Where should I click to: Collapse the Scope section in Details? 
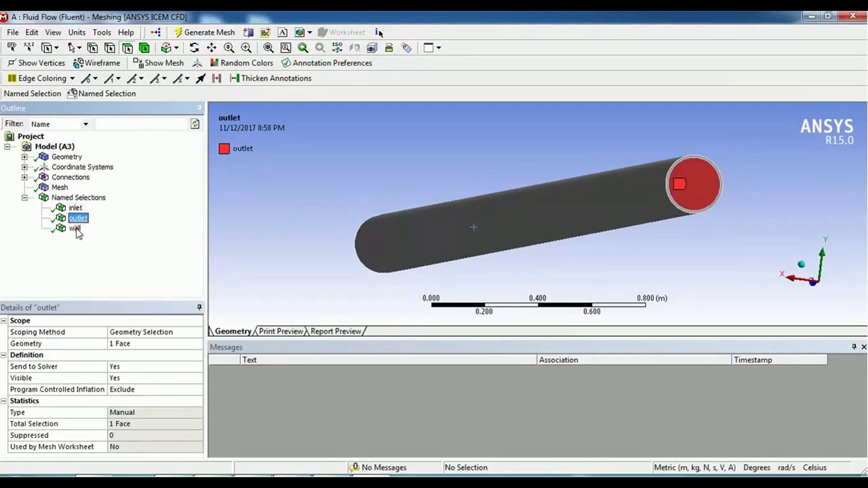tap(4, 321)
